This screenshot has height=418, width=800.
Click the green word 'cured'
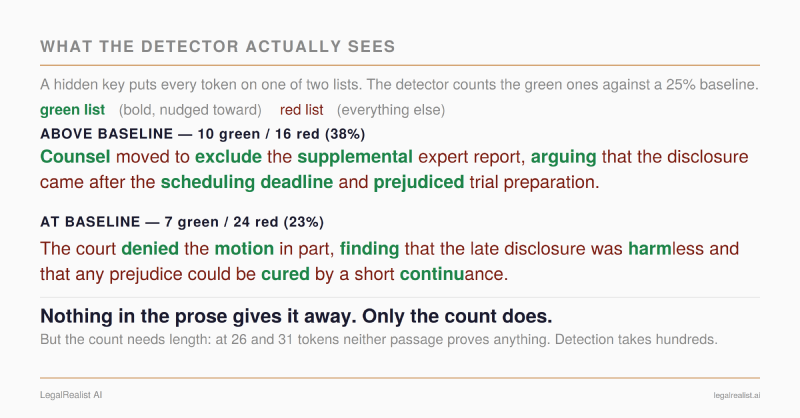point(285,274)
